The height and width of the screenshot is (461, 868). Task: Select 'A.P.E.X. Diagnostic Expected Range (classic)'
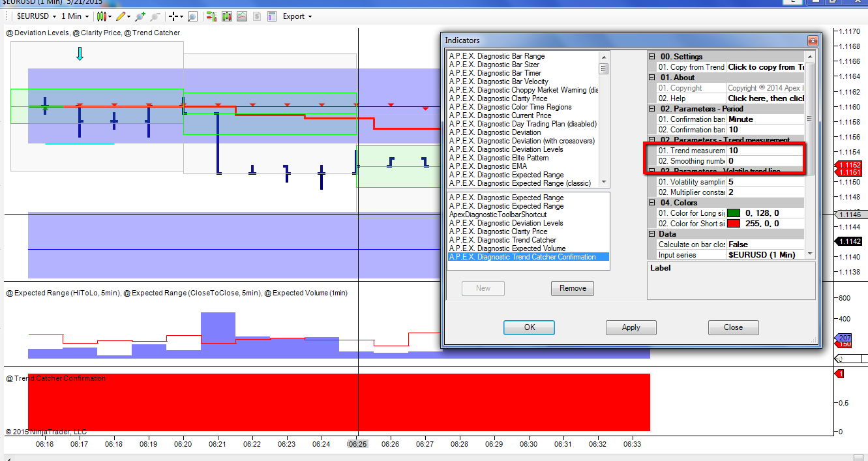520,183
